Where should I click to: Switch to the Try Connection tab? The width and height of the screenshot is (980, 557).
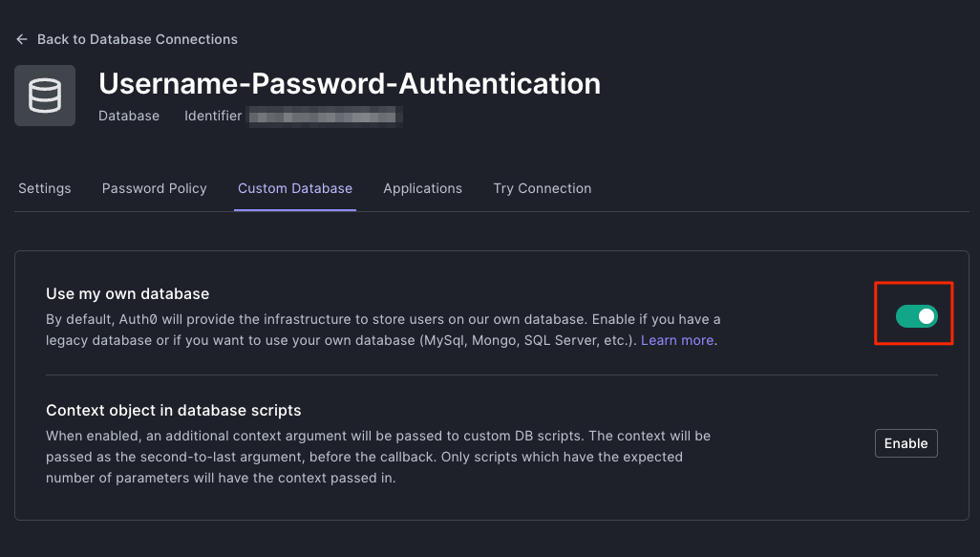(x=542, y=188)
